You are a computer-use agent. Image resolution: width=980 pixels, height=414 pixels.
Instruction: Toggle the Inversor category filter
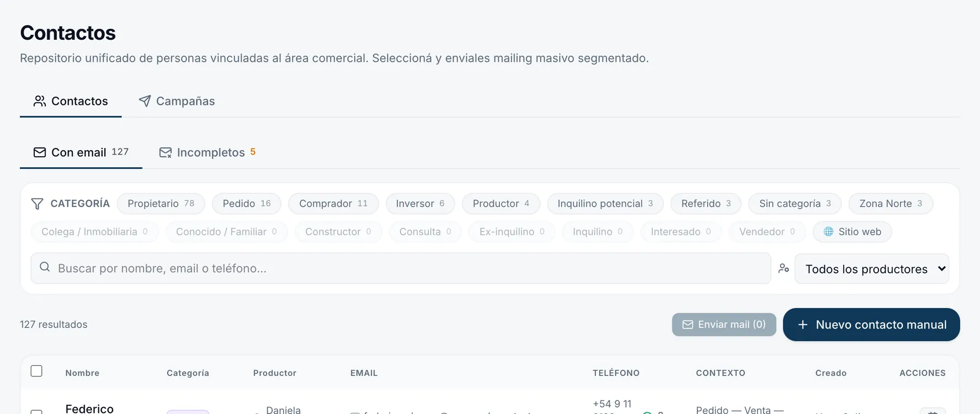(420, 204)
